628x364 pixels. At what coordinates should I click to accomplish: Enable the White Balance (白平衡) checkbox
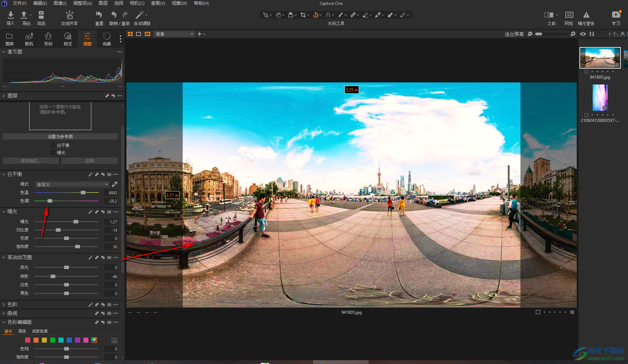pyautogui.click(x=53, y=145)
